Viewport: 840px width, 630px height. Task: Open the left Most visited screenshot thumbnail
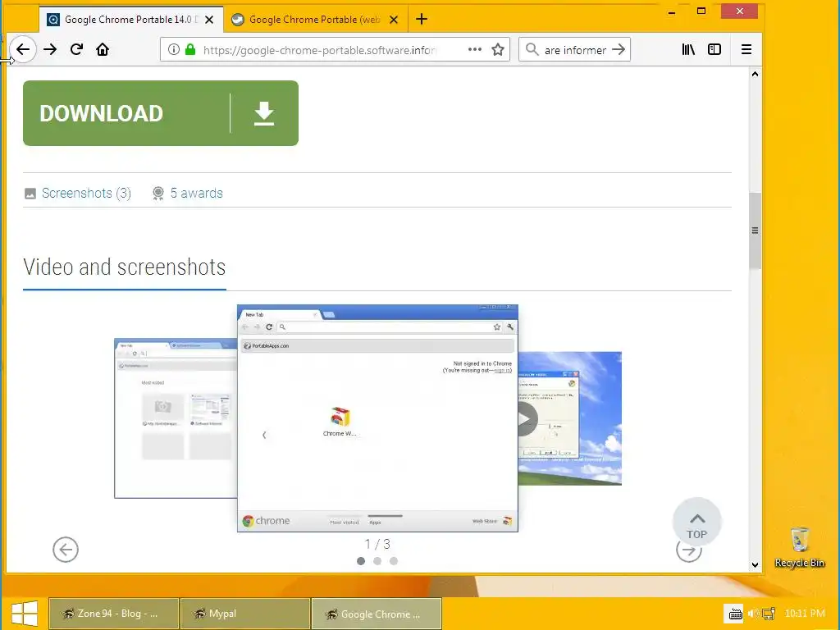[176, 418]
